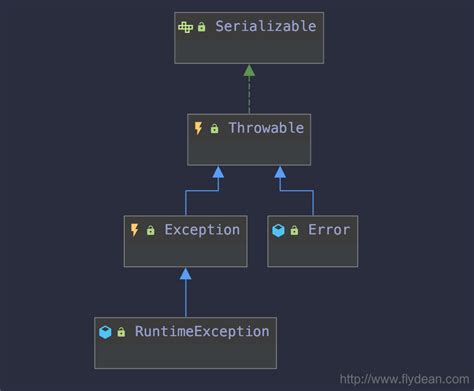Click the lock icon beside Throwable
The width and height of the screenshot is (474, 391).
(x=214, y=129)
